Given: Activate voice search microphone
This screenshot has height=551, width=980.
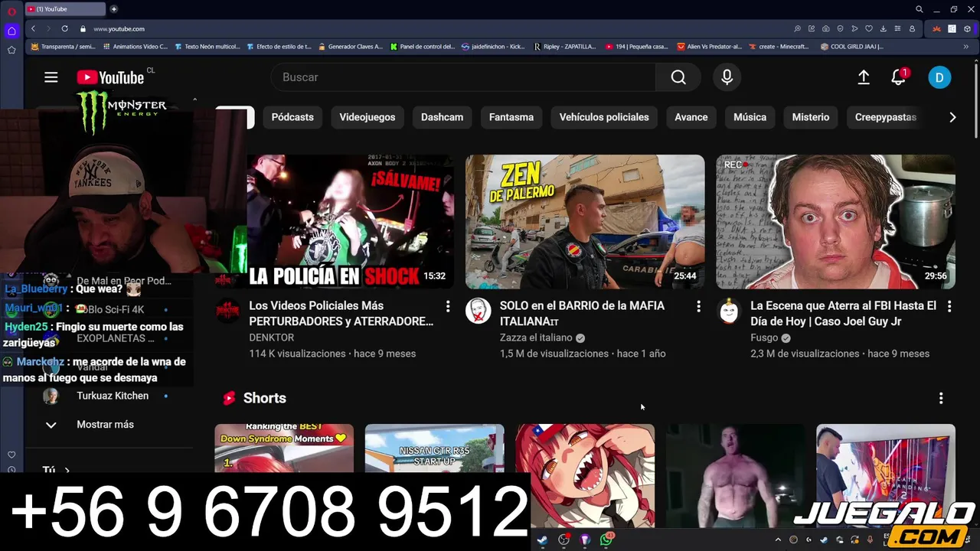Looking at the screenshot, I should (x=727, y=77).
